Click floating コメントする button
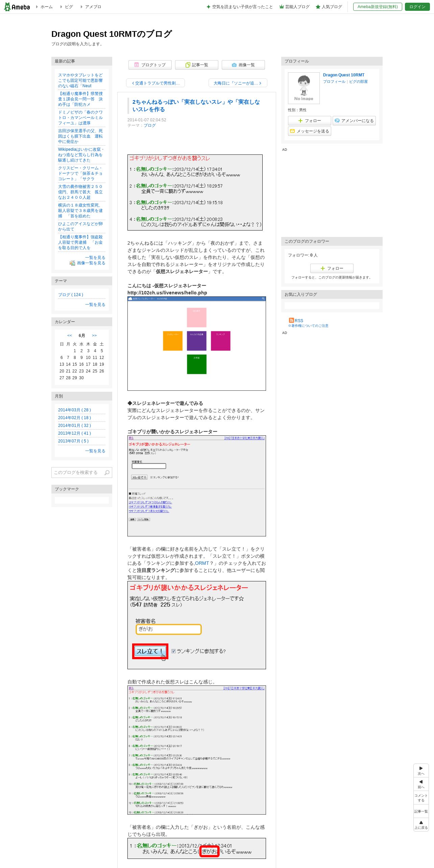The width and height of the screenshot is (434, 868). click(x=421, y=798)
